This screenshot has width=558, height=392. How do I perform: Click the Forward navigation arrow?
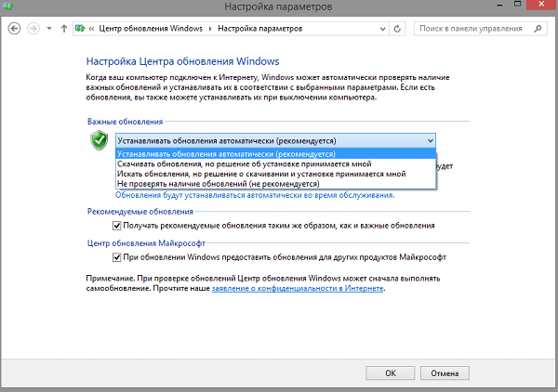coord(33,29)
